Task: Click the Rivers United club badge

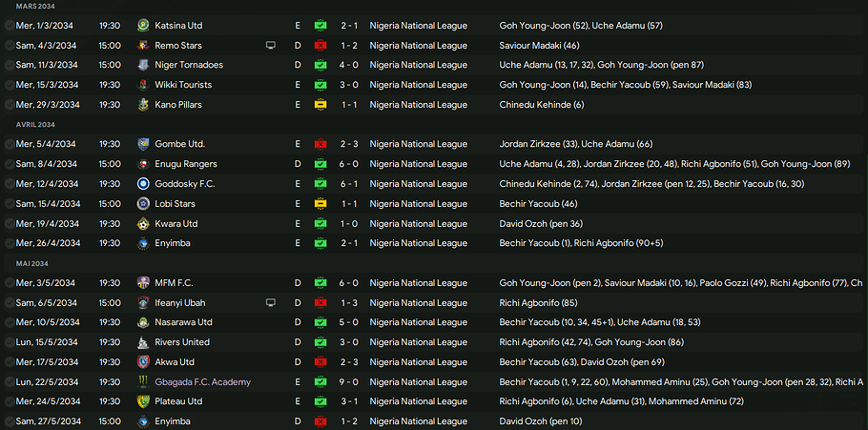Action: pos(143,342)
